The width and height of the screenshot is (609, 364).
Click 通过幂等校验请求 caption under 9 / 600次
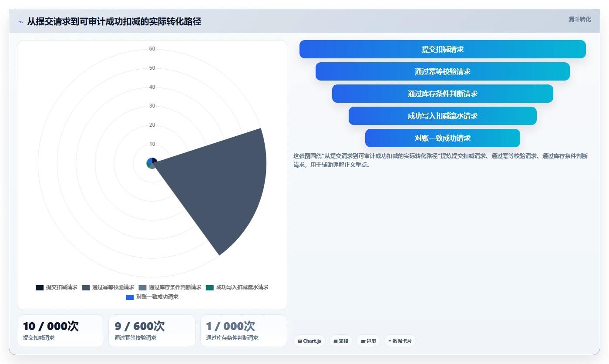[135, 338]
